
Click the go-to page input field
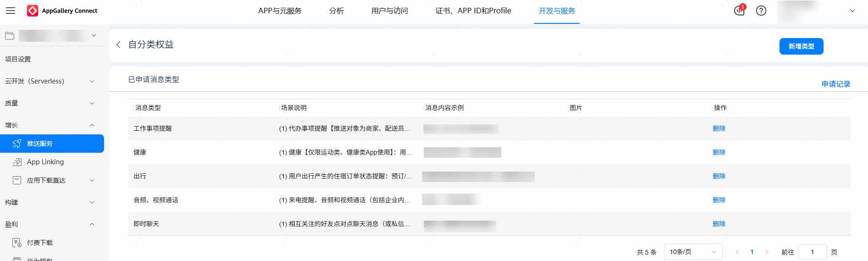pyautogui.click(x=812, y=252)
